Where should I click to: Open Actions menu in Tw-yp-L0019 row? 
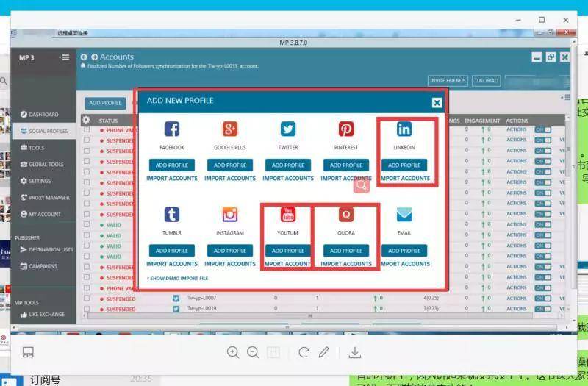pos(517,309)
